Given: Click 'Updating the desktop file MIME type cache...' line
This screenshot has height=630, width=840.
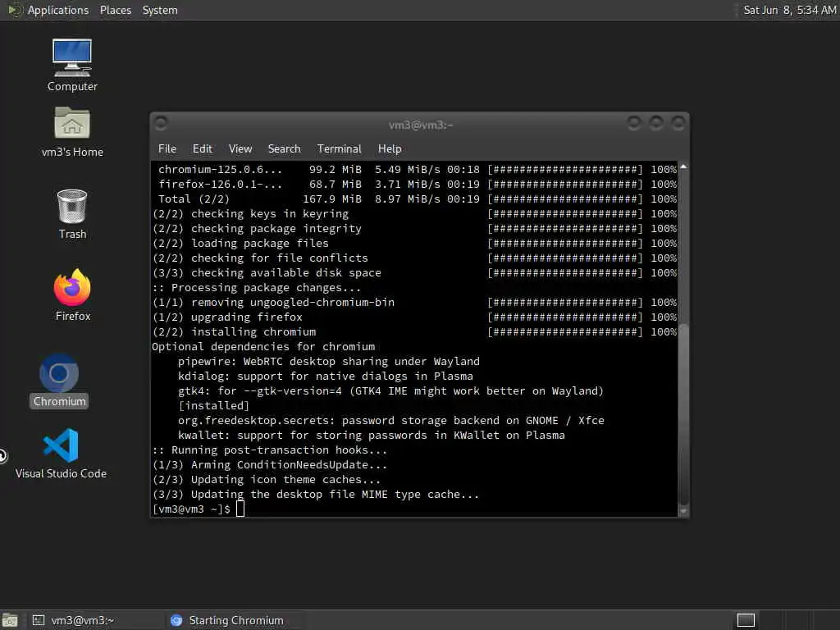Looking at the screenshot, I should pyautogui.click(x=316, y=495).
